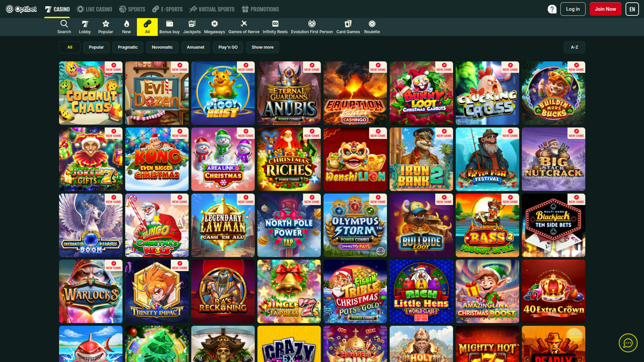This screenshot has width=644, height=362.
Task: Enable the Novomatic provider filter
Action: click(162, 47)
